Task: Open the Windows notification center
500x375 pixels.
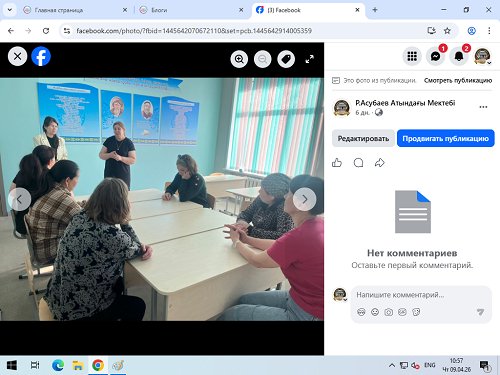Action: 484,366
